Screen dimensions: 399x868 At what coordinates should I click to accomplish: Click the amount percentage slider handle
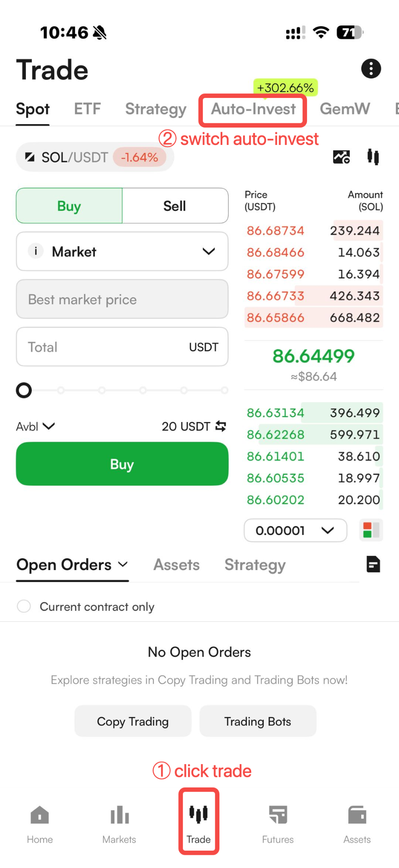tap(24, 390)
